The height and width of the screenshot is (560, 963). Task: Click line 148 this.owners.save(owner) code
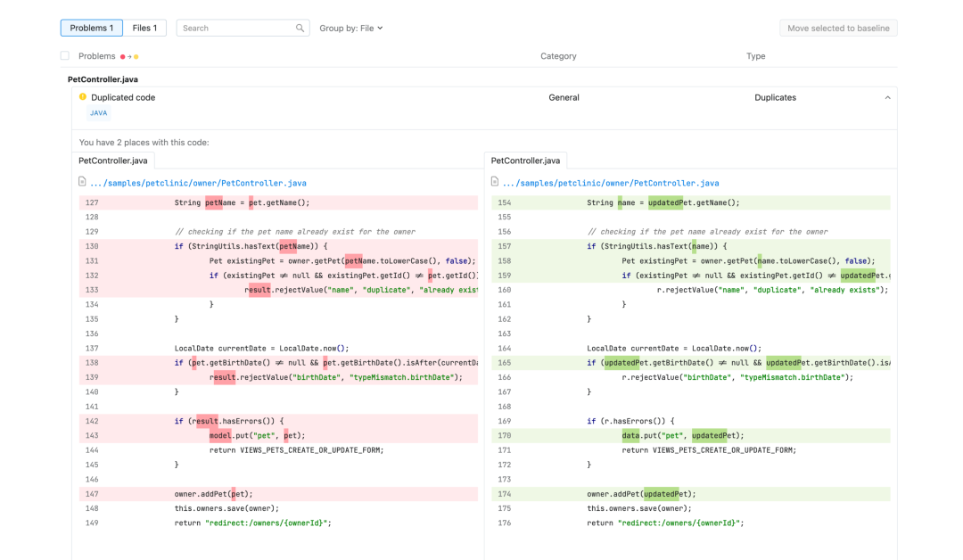[x=226, y=508]
